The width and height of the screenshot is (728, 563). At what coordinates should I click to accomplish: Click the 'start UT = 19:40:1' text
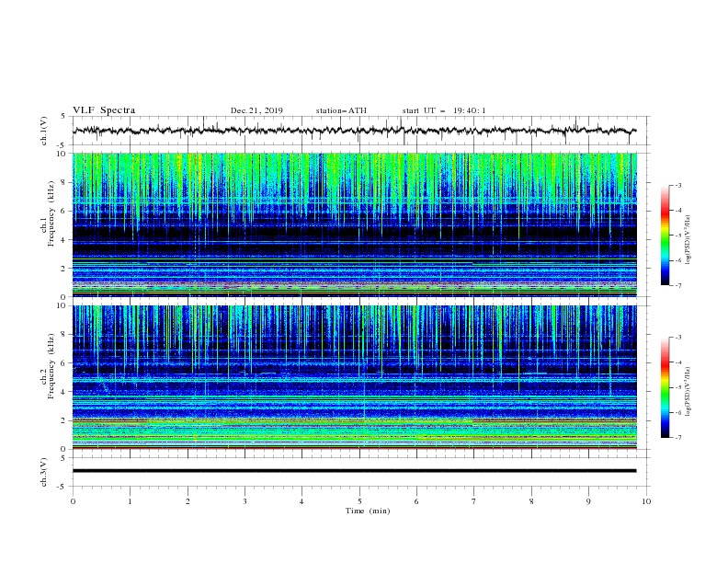coord(443,110)
